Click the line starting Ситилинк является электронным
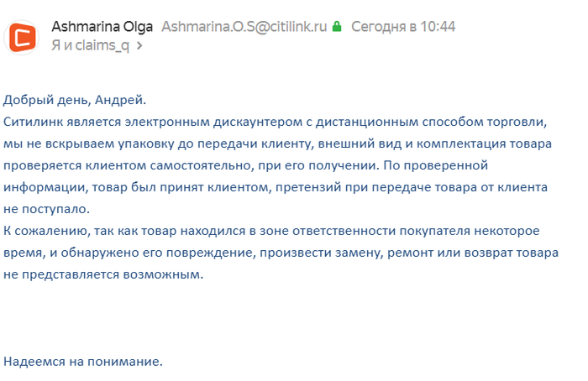The height and width of the screenshot is (381, 588). coord(275,122)
